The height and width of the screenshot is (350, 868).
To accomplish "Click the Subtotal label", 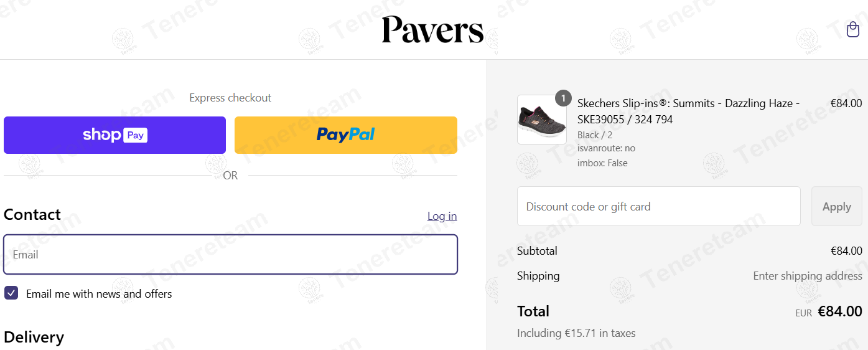I will point(537,251).
